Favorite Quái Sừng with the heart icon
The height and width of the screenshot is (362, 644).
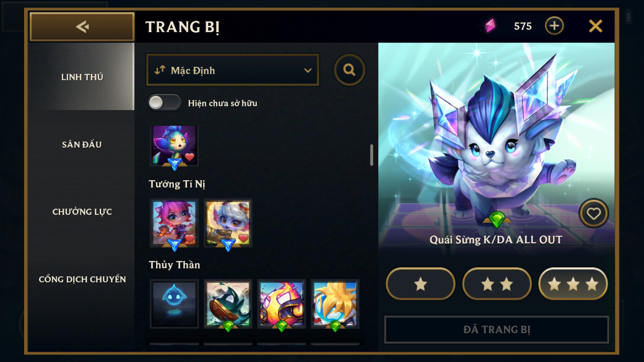click(594, 214)
